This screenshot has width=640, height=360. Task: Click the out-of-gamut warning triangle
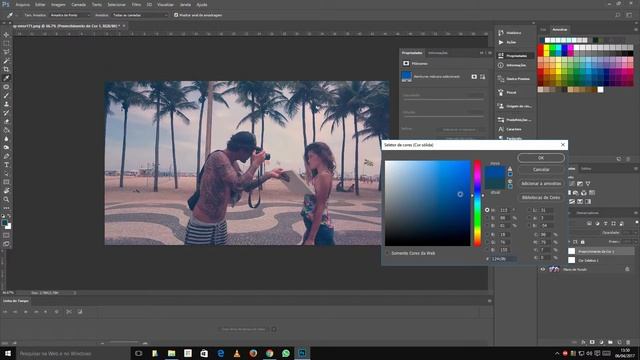tap(510, 169)
